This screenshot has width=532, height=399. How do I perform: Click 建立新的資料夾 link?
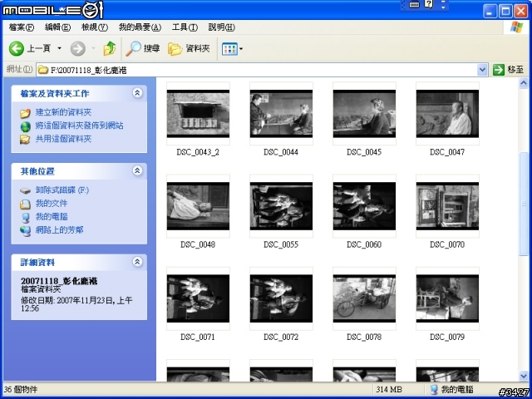click(63, 112)
